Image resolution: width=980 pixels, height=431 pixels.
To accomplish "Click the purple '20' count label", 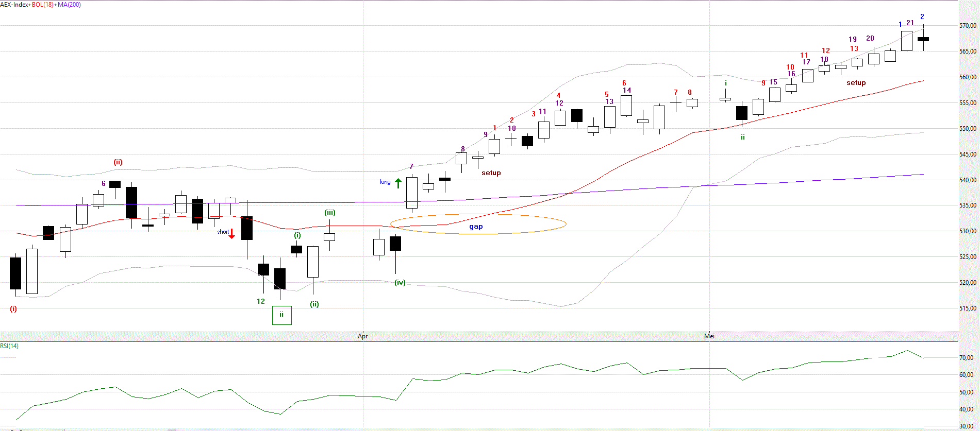I will [x=870, y=38].
